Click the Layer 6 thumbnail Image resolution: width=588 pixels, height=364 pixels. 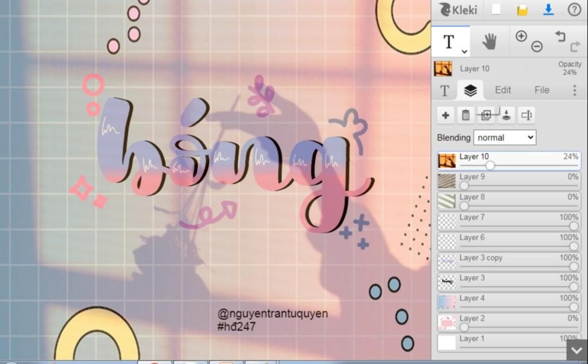[x=447, y=241]
